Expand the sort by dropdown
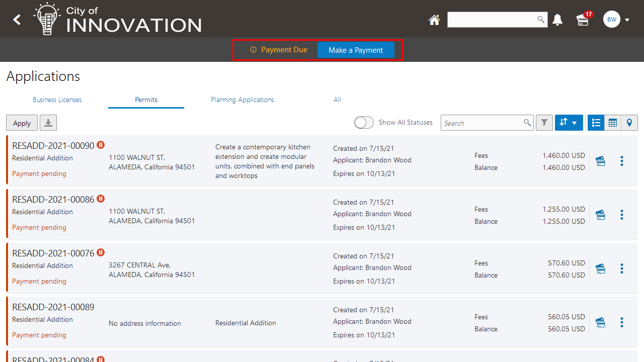The width and height of the screenshot is (644, 362). (x=569, y=123)
